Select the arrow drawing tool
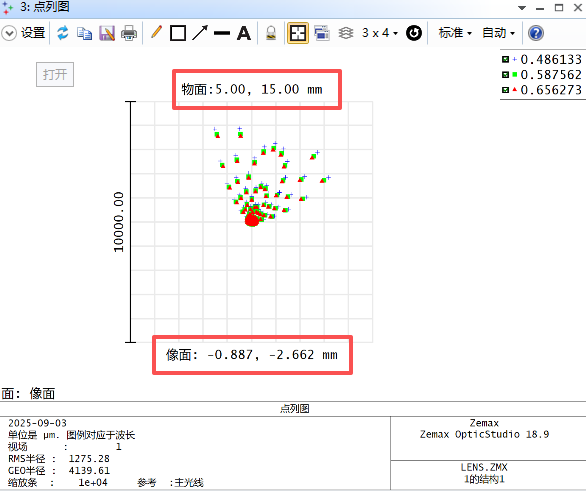Screen dimensions: 586x491 (x=200, y=33)
